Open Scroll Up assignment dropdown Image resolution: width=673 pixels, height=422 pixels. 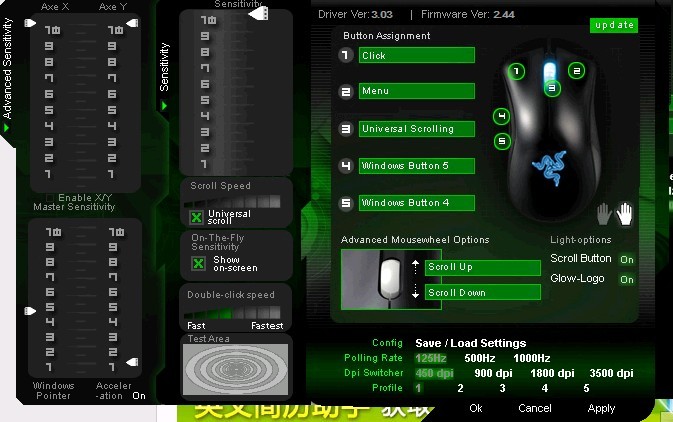point(483,267)
